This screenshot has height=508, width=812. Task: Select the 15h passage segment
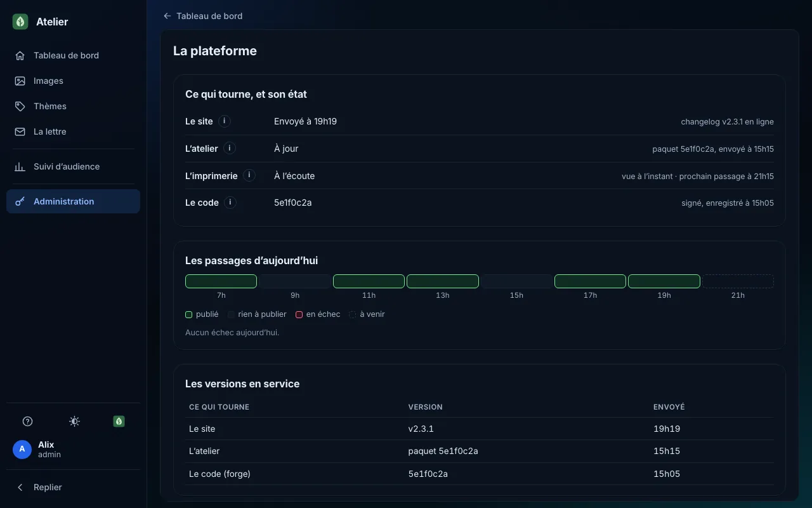click(x=516, y=281)
